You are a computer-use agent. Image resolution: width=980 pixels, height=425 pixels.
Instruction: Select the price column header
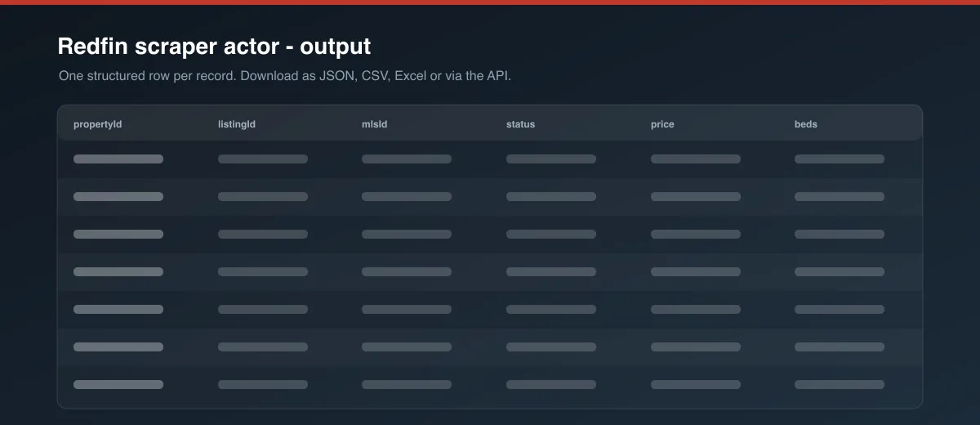tap(662, 124)
